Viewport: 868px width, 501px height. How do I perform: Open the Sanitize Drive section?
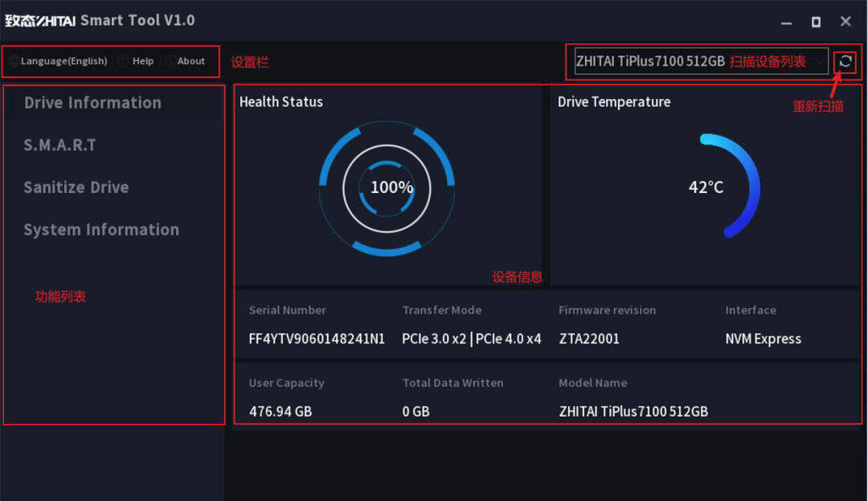[76, 187]
